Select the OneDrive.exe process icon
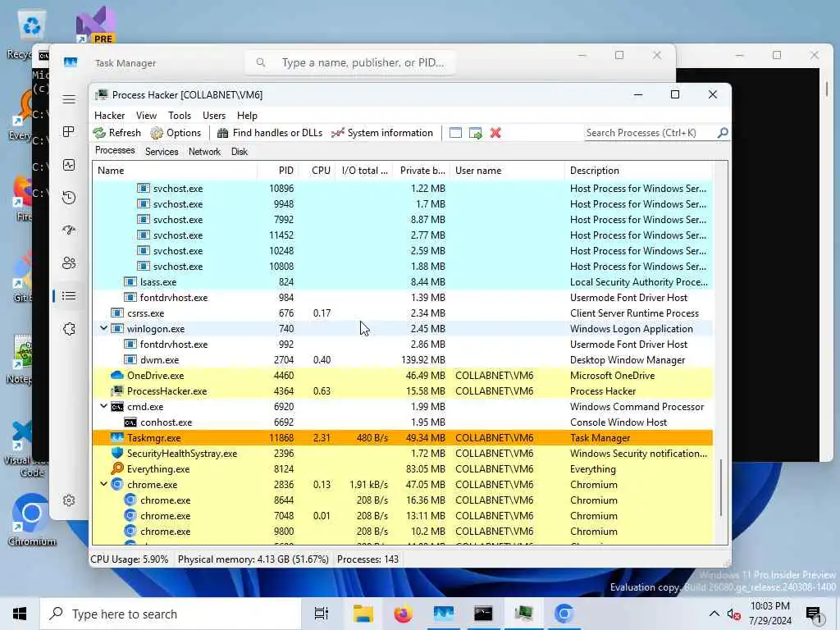This screenshot has width=840, height=630. click(x=116, y=376)
